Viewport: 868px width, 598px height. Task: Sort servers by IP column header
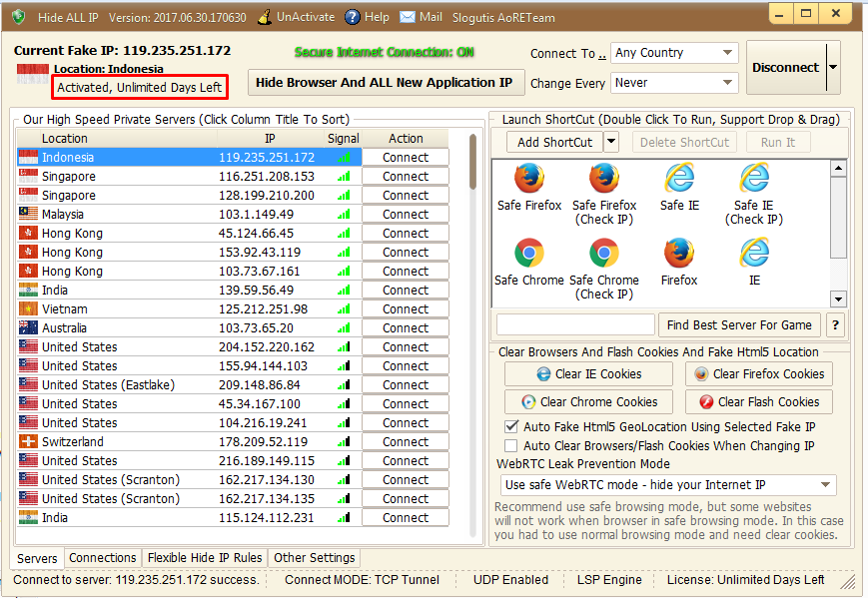(270, 139)
